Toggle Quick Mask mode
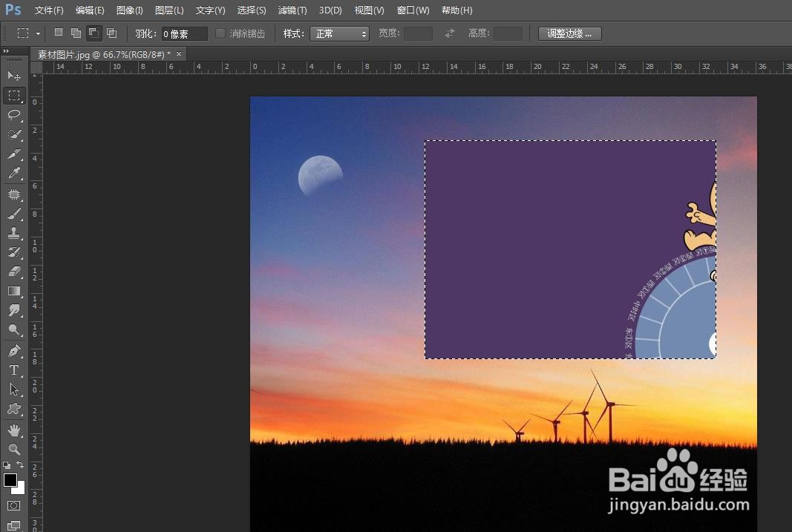The height and width of the screenshot is (532, 792). [x=13, y=505]
